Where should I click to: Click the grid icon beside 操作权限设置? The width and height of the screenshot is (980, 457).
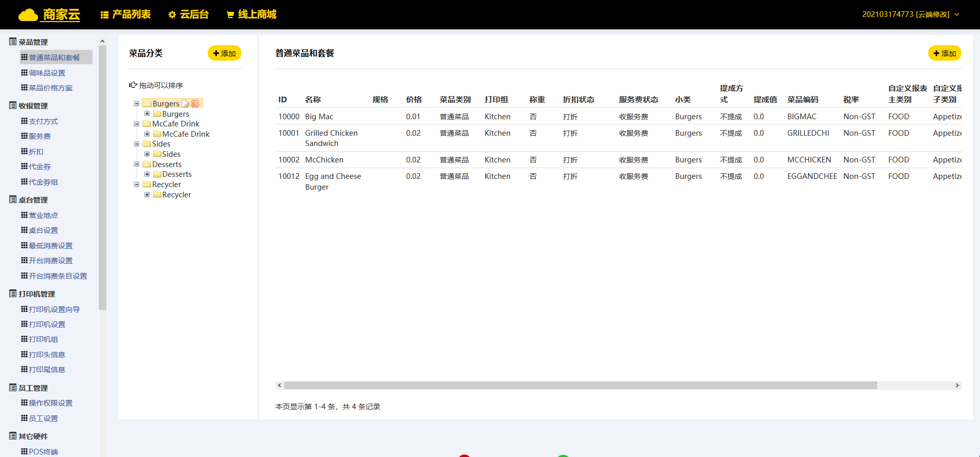point(24,403)
